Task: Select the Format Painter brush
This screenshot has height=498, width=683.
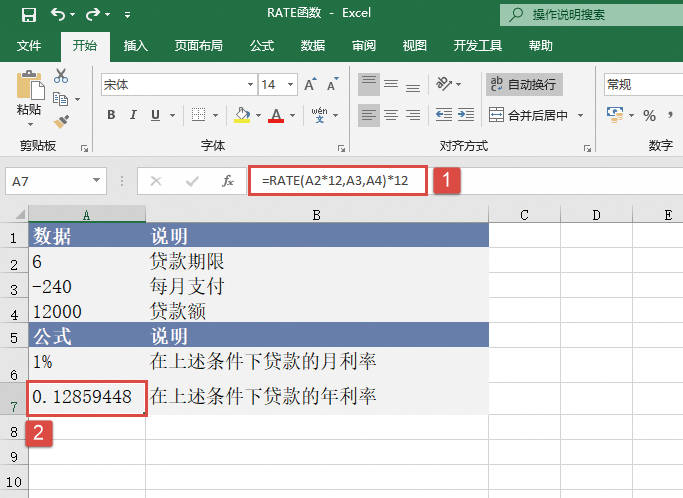Action: pos(61,121)
